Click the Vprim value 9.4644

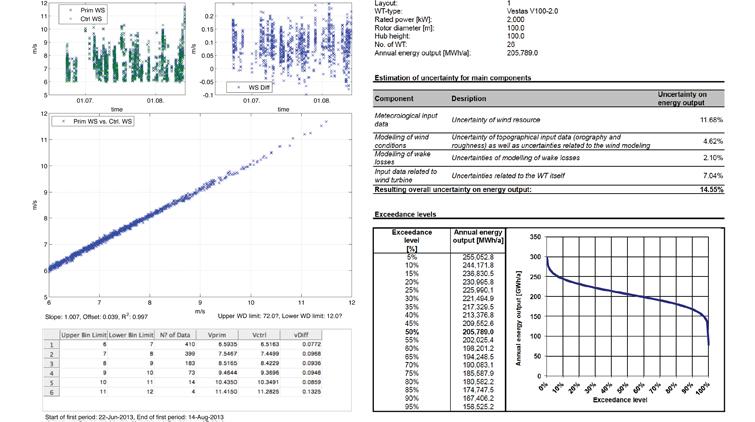228,372
